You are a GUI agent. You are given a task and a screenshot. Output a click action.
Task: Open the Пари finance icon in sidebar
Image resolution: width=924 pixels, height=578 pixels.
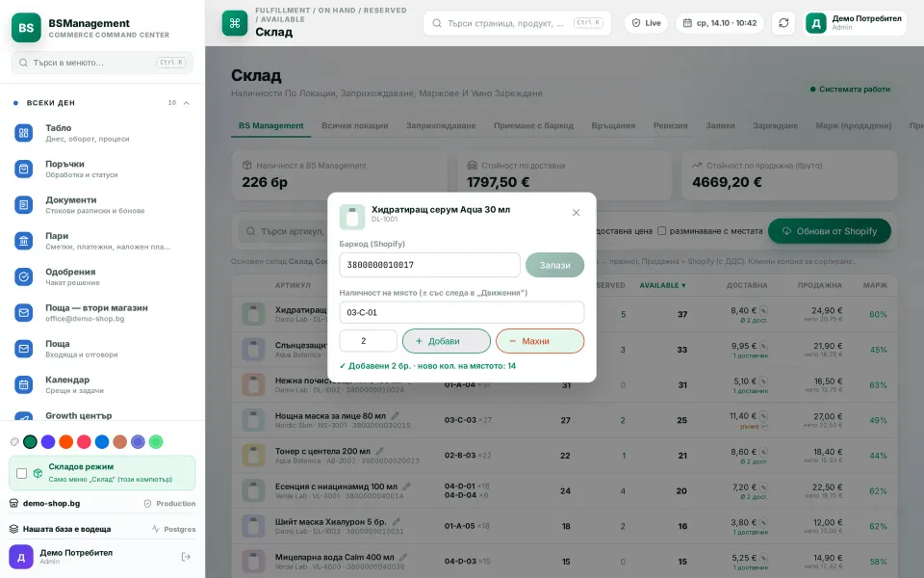coord(23,241)
